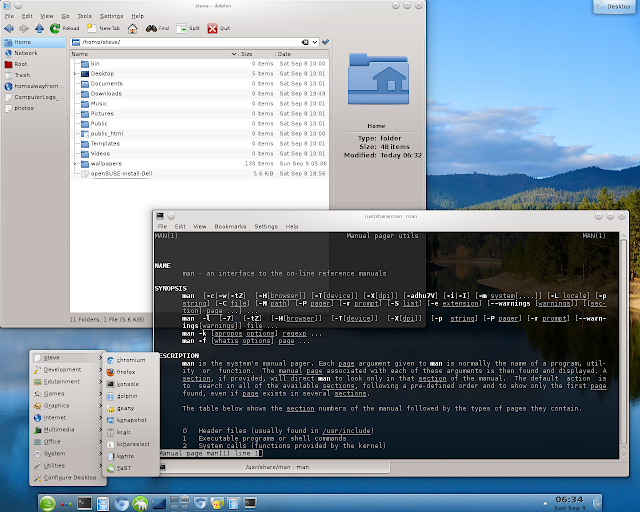Select Home in the Places panel
Screen dimensions: 640x512
coord(33,42)
